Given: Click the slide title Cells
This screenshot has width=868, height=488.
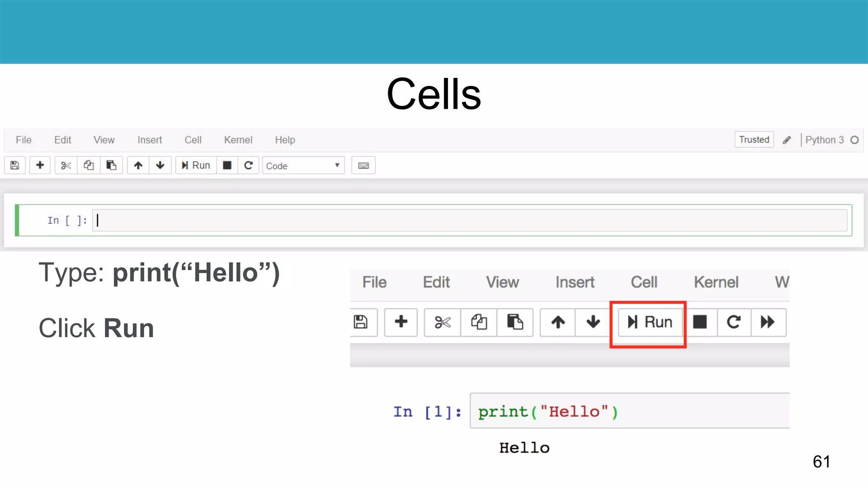Looking at the screenshot, I should [x=434, y=94].
